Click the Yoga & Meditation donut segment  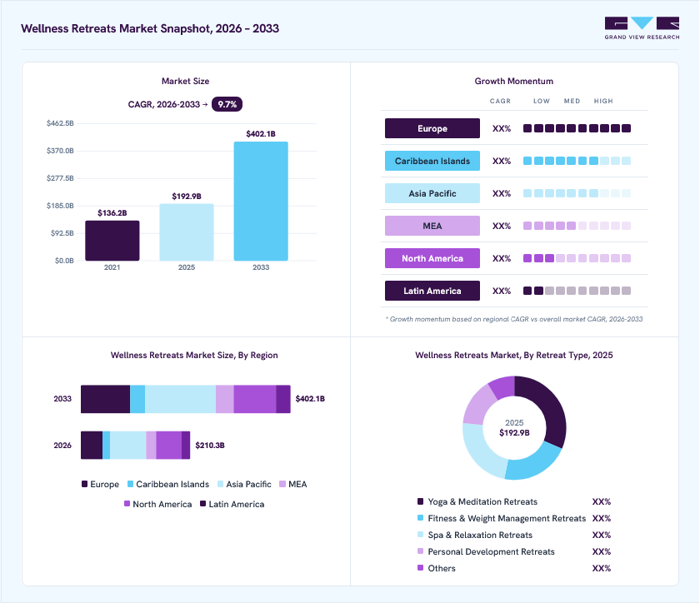(548, 408)
